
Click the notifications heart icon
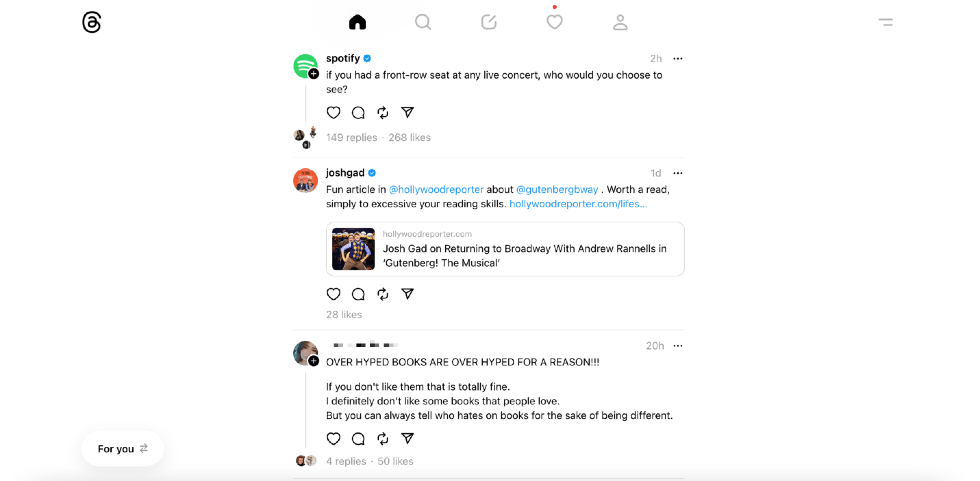(554, 23)
